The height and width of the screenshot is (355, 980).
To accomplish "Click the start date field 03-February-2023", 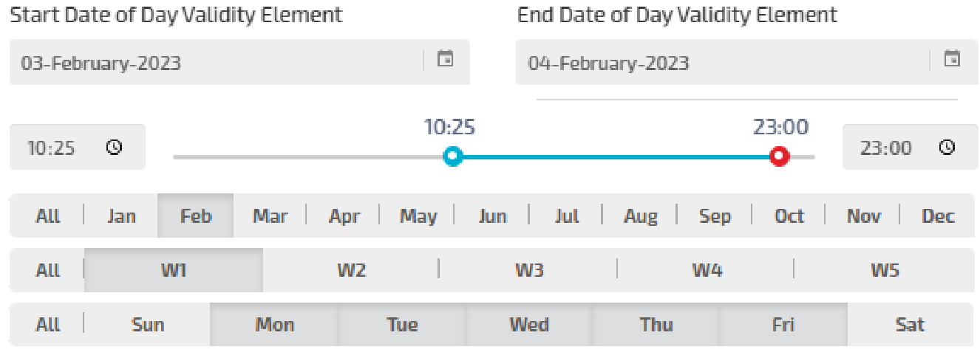I will tap(214, 62).
